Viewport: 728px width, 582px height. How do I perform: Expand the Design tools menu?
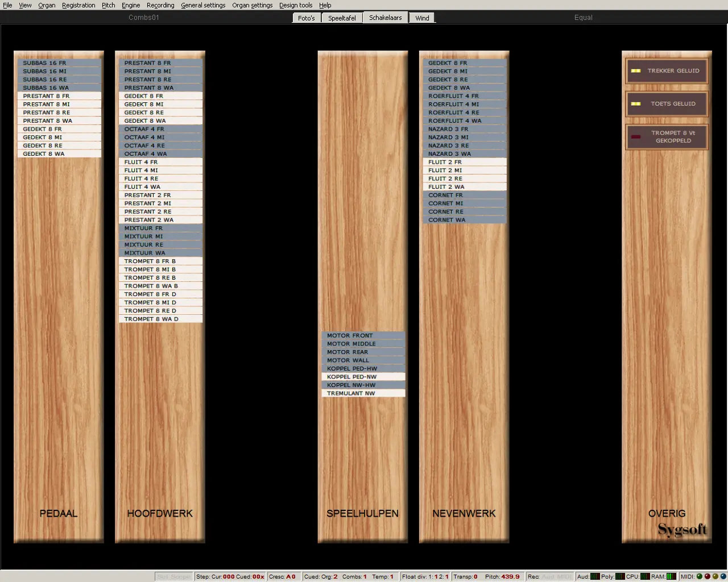tap(295, 5)
